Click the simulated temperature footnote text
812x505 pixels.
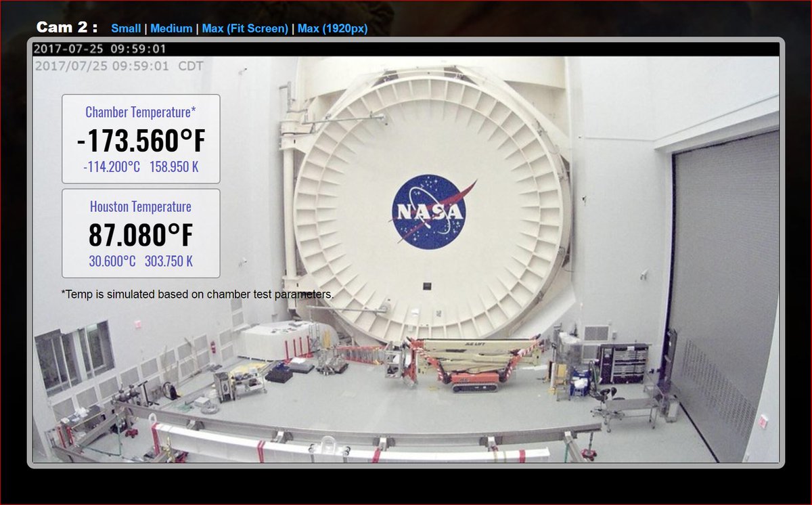pos(197,294)
